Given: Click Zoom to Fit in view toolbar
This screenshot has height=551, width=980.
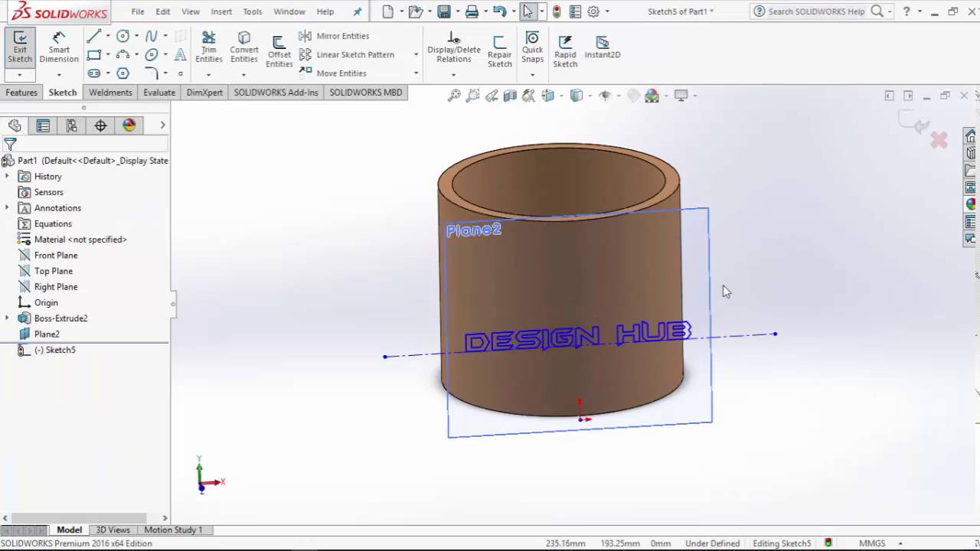Looking at the screenshot, I should (454, 96).
